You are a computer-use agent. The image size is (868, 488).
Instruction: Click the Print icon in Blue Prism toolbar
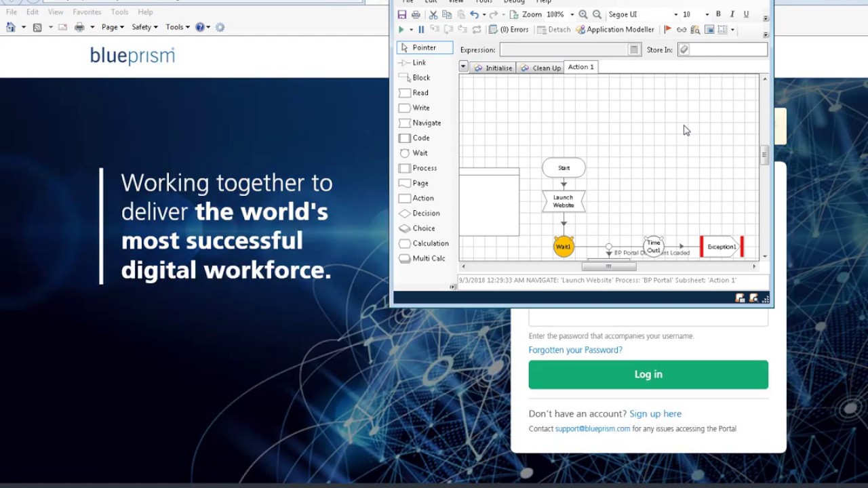tap(416, 14)
